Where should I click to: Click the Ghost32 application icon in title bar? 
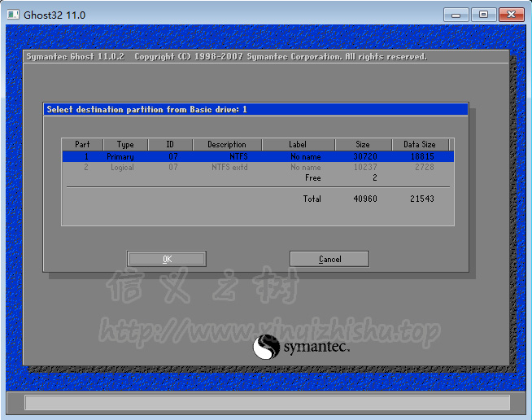tap(14, 15)
